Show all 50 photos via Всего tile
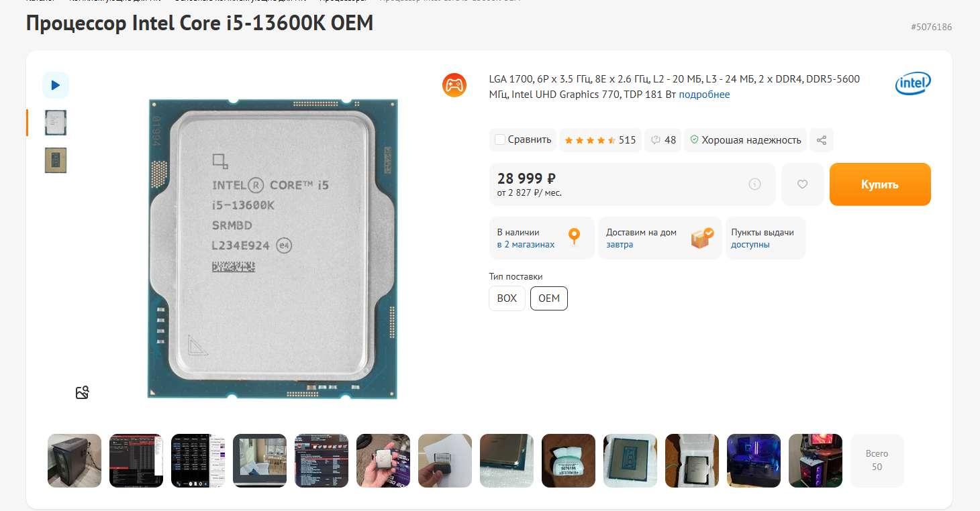Viewport: 980px width, 511px height. pyautogui.click(x=877, y=460)
